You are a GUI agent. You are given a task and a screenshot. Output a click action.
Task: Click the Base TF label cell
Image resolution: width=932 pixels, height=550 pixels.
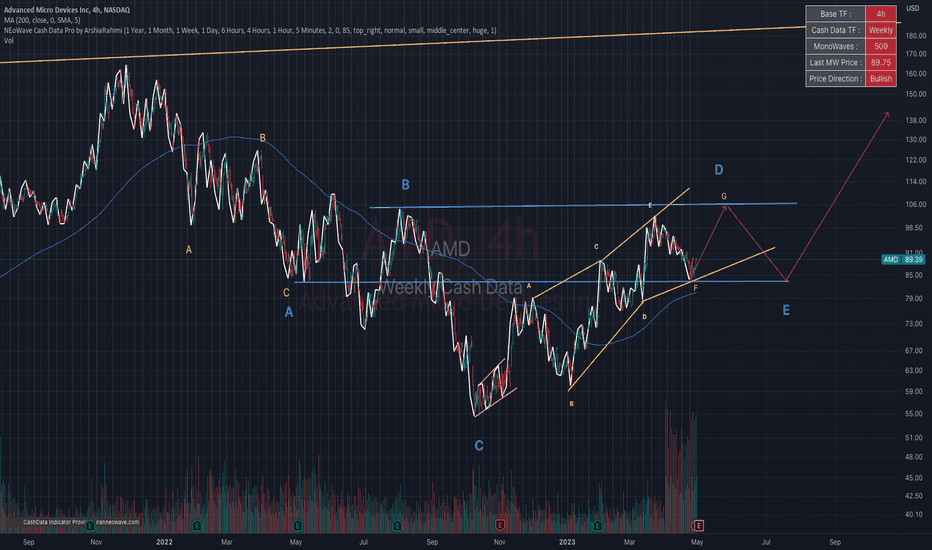coord(835,14)
